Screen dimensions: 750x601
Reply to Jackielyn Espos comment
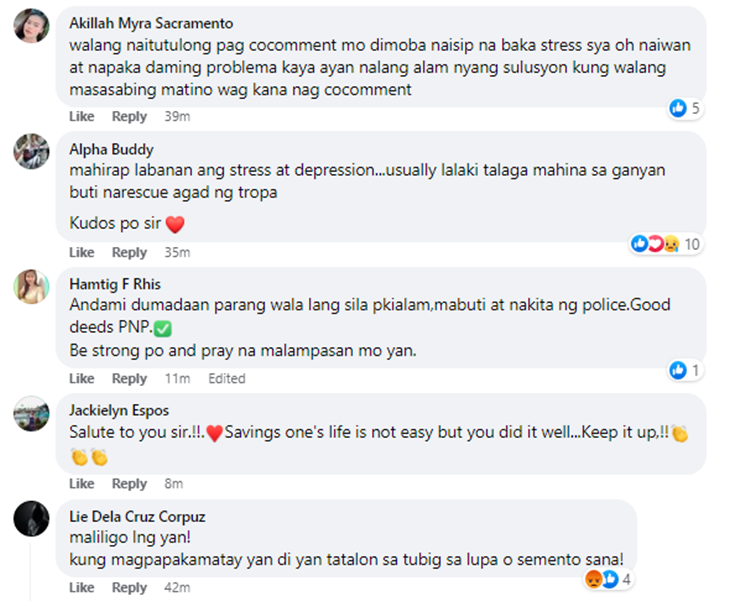point(129,484)
